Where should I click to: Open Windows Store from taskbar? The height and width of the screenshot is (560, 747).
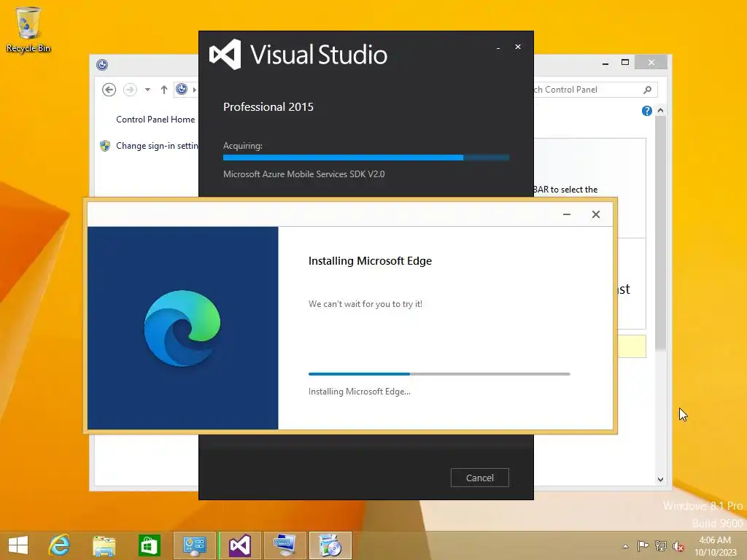[x=149, y=545]
